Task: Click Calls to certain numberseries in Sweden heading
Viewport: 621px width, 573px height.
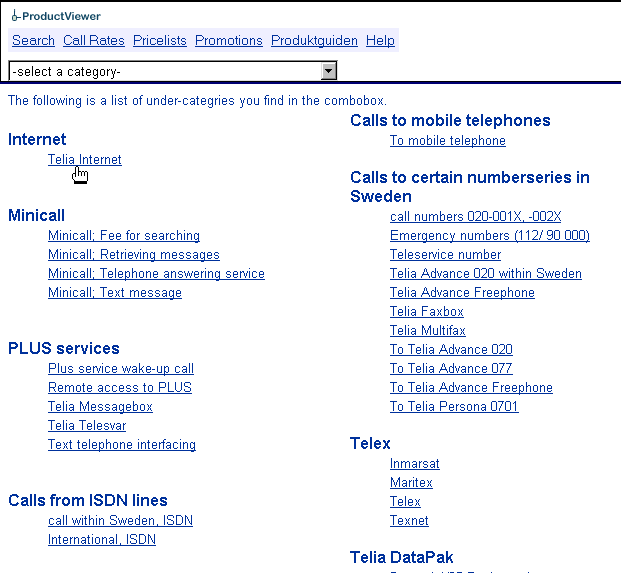Action: pyautogui.click(x=470, y=187)
